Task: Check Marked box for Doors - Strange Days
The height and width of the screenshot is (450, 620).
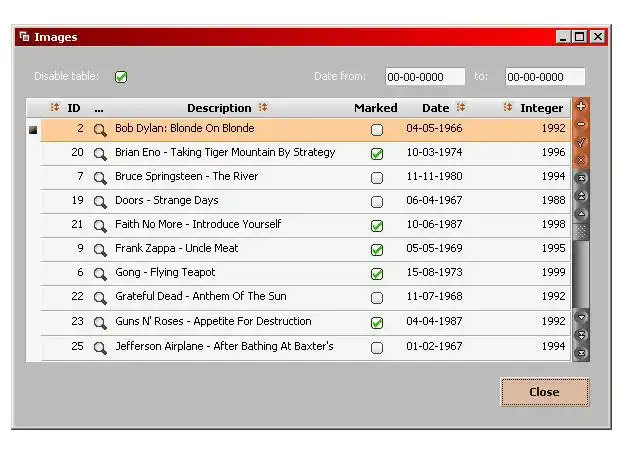Action: 377,202
